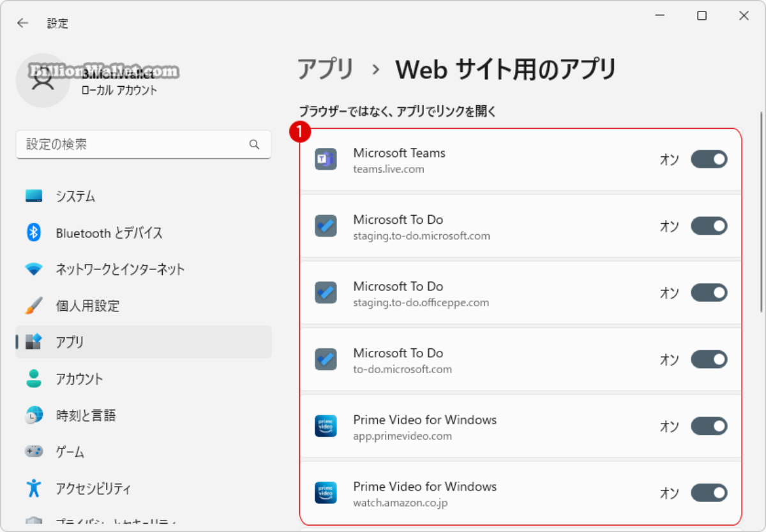The height and width of the screenshot is (532, 766).
Task: Click the Microsoft To Do icon for staging.to-do.officeppe.com
Action: click(326, 293)
